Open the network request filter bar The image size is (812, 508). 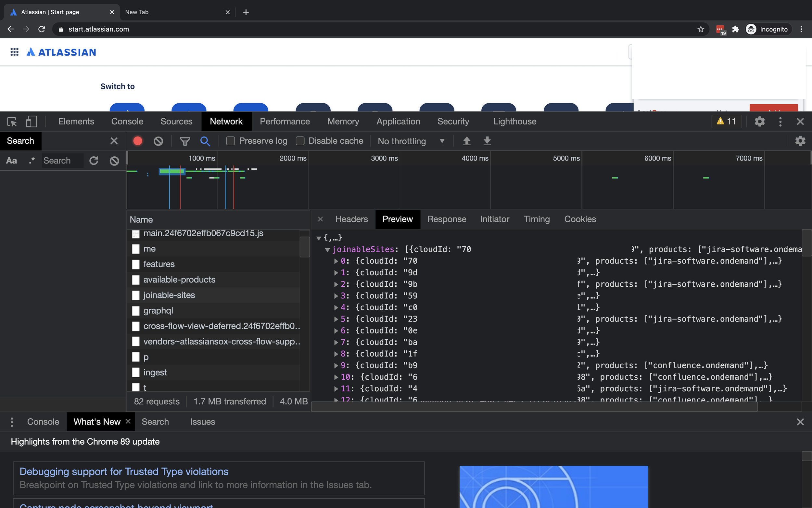click(x=185, y=141)
